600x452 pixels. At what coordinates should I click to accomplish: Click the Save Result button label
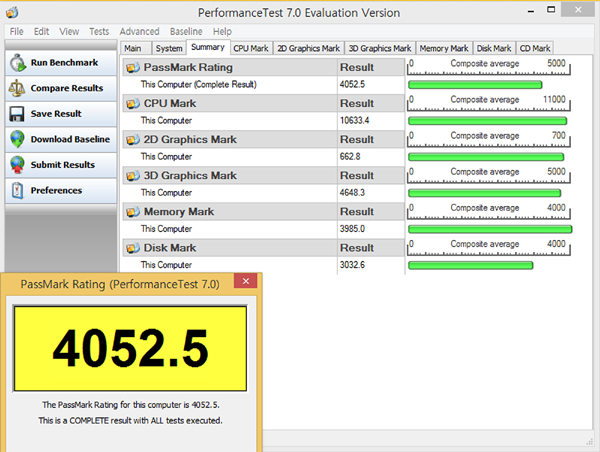coord(56,114)
